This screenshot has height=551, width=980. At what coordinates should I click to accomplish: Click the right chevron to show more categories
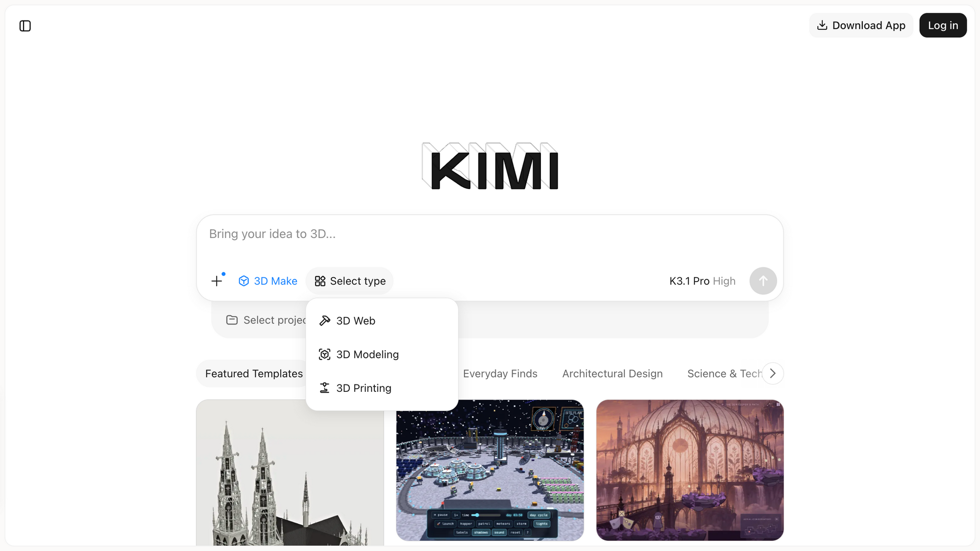pos(773,374)
